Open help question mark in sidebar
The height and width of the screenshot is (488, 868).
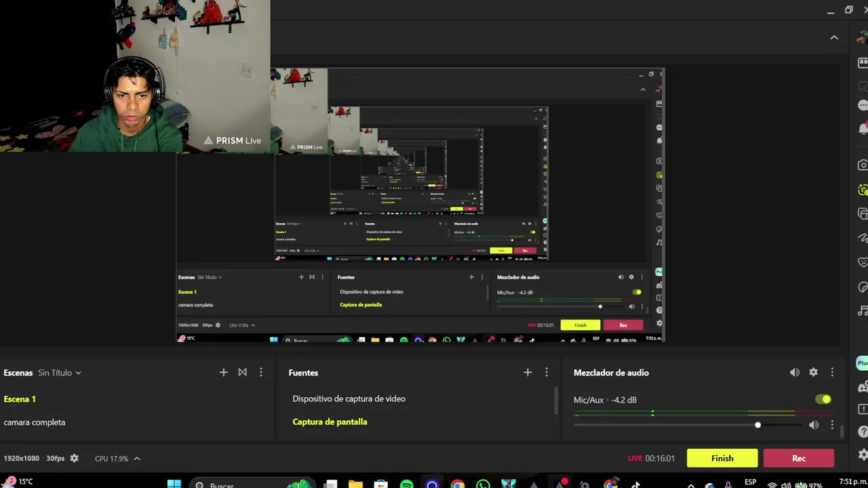(x=863, y=431)
